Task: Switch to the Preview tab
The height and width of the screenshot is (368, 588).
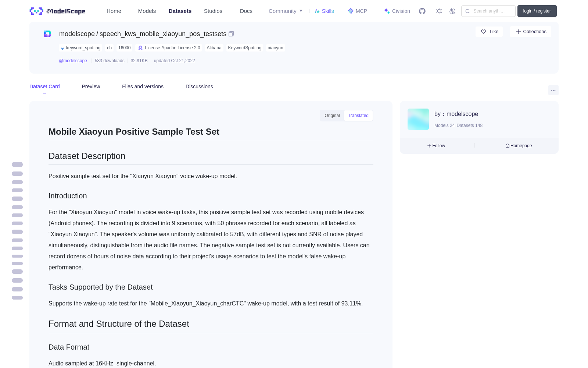Action: (91, 86)
